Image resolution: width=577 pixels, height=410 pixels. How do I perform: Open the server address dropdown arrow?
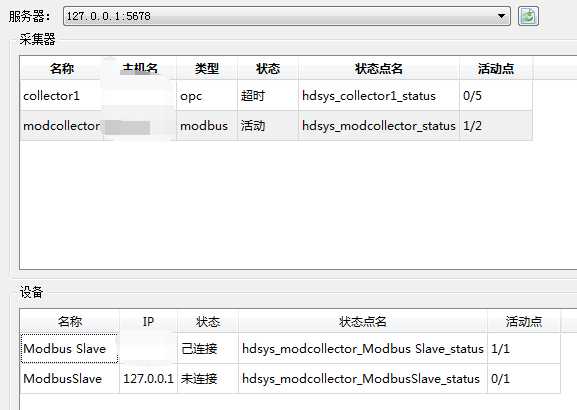tap(501, 16)
